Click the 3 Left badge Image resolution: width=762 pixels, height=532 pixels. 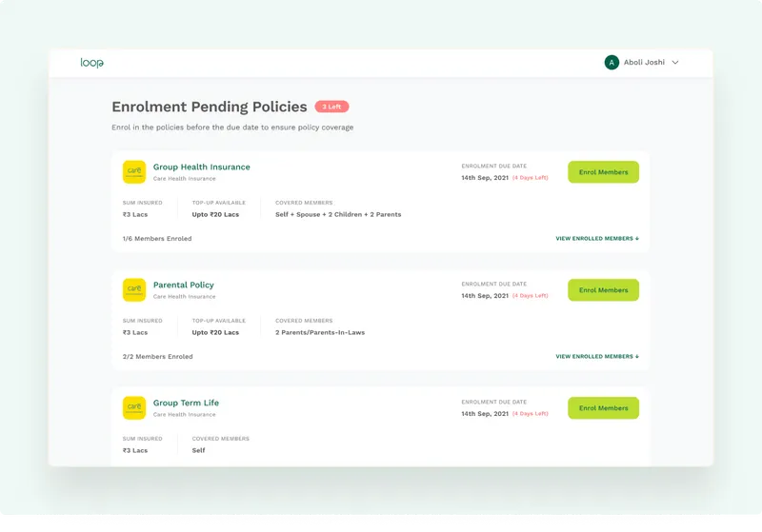(331, 107)
